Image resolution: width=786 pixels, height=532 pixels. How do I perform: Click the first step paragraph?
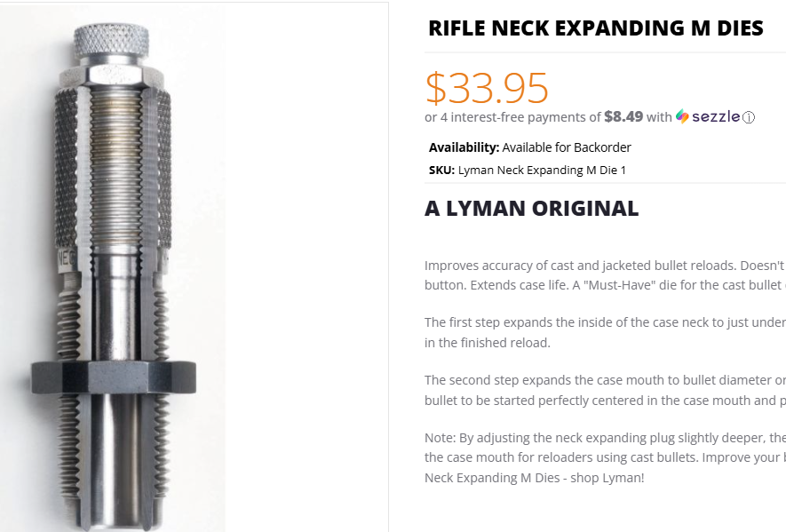point(605,332)
